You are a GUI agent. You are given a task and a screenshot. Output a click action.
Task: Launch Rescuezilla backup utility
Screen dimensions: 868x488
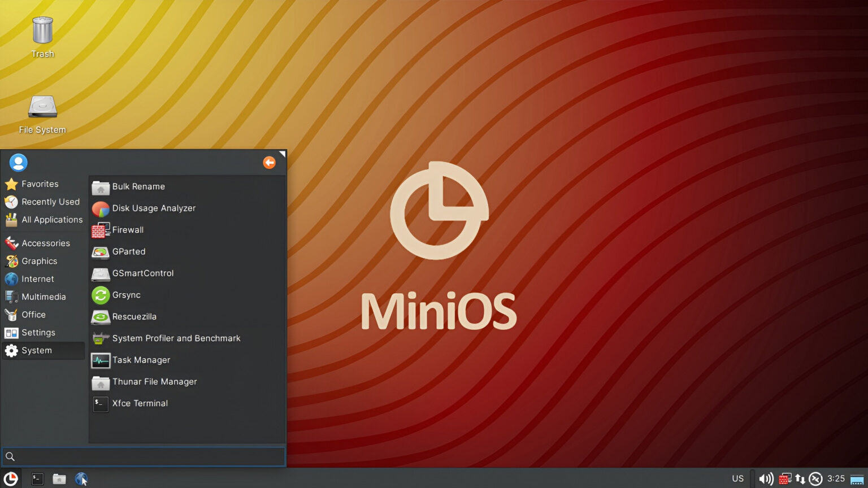(x=134, y=316)
